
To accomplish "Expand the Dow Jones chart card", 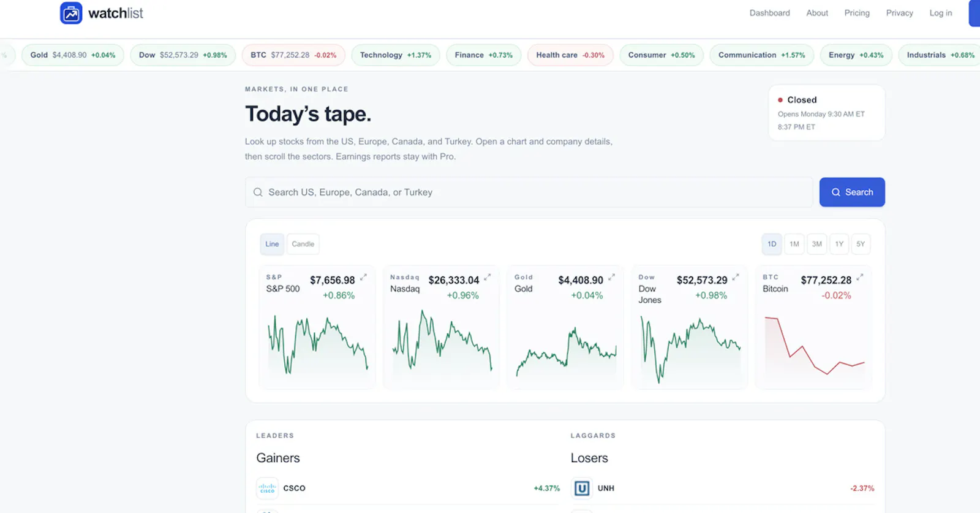I will [x=736, y=277].
